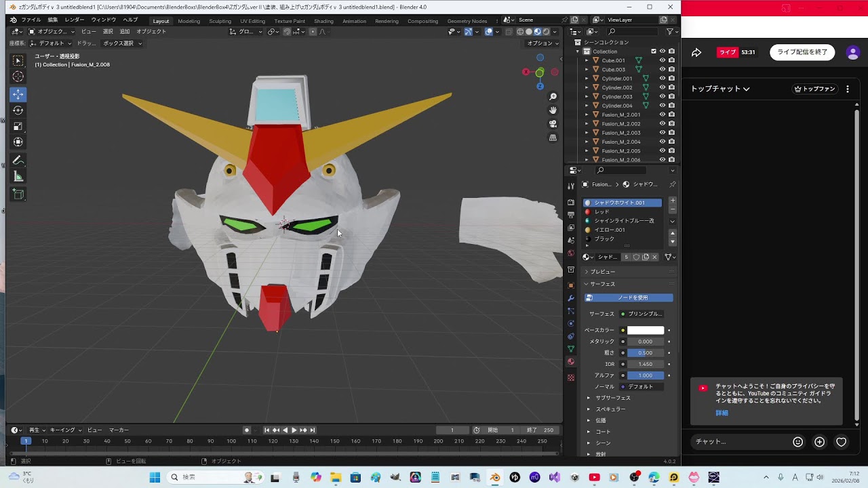This screenshot has width=868, height=488.
Task: Open the Render properties tab
Action: tap(571, 202)
